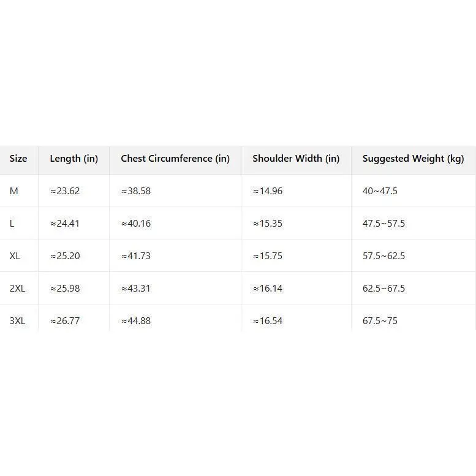The width and height of the screenshot is (476, 476).
Task: Click the ≈15.75 shoulder width cell
Action: 268,256
